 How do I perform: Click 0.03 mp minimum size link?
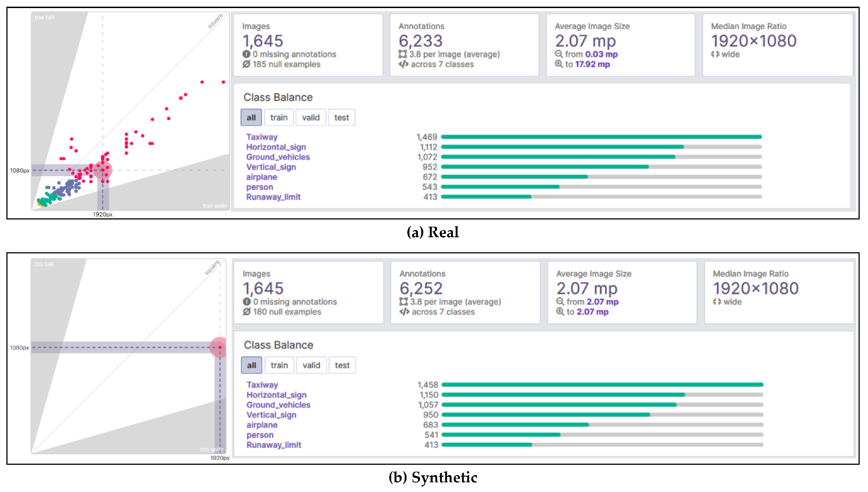coord(601,54)
